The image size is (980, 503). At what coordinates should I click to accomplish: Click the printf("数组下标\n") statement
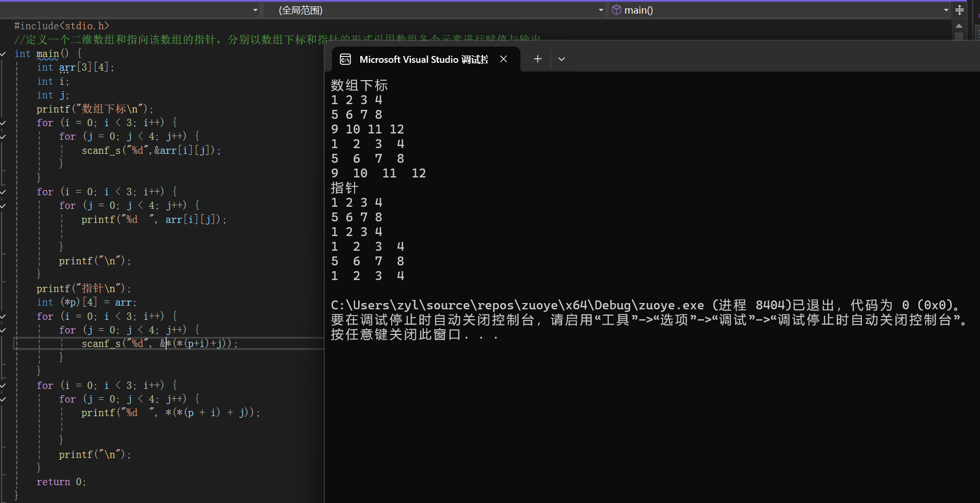tap(95, 109)
